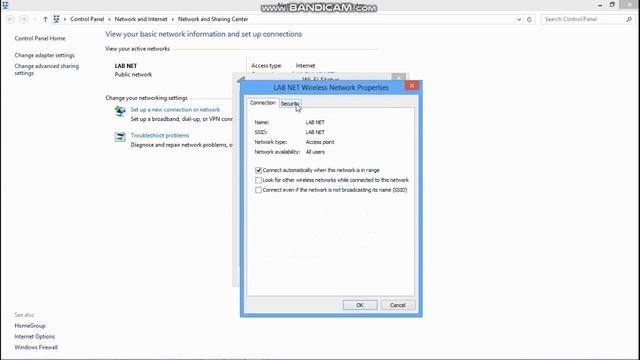Select the Connection tab

tap(262, 103)
